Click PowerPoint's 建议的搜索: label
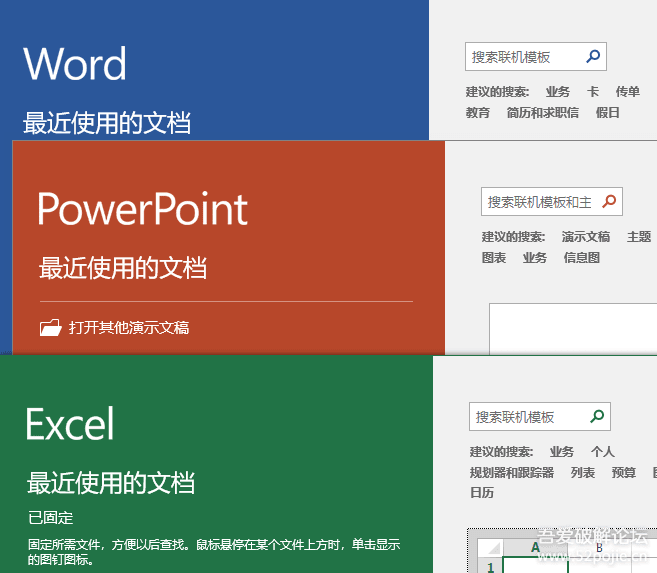 pyautogui.click(x=513, y=237)
